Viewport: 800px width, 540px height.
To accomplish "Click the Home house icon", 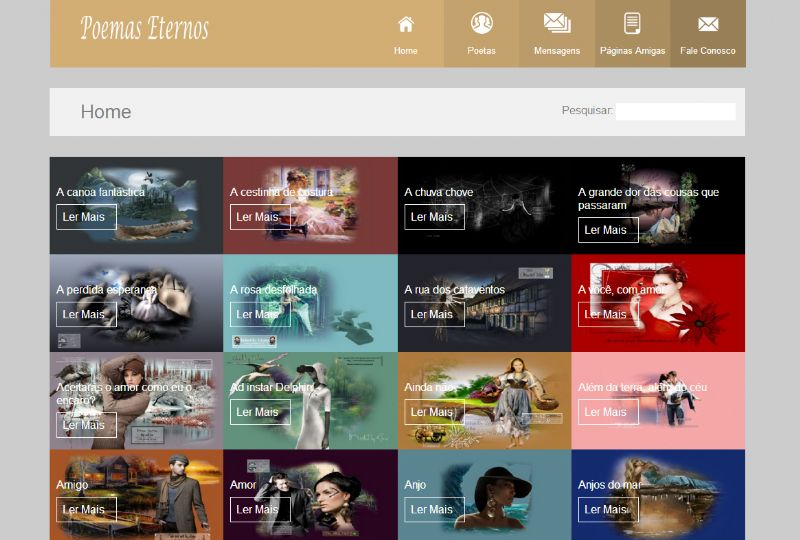I will point(406,24).
